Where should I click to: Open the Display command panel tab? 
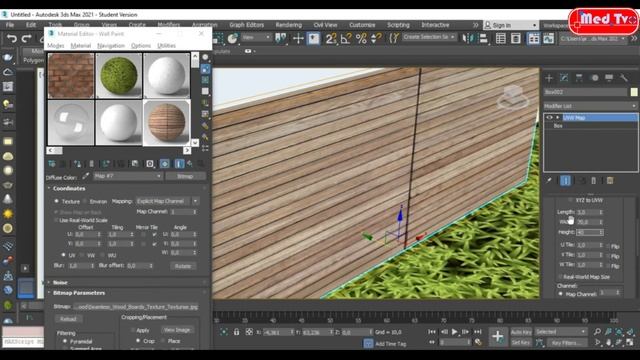pyautogui.click(x=609, y=78)
